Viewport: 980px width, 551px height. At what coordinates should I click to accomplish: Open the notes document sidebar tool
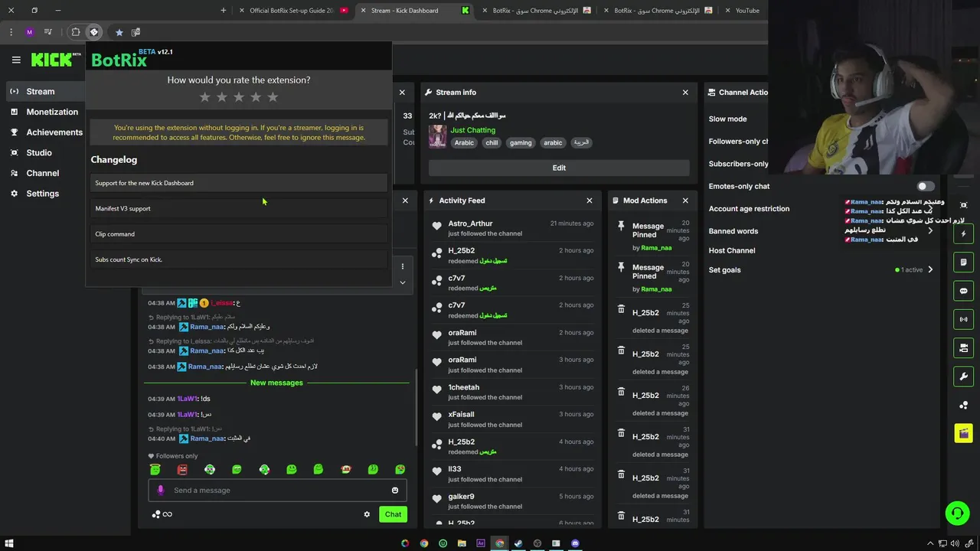[x=963, y=262]
